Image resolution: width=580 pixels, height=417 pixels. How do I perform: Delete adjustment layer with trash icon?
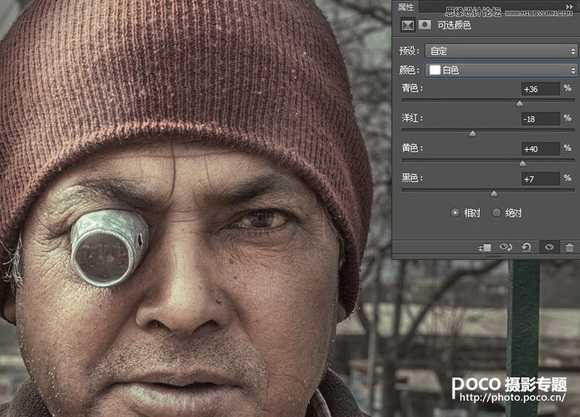[570, 247]
